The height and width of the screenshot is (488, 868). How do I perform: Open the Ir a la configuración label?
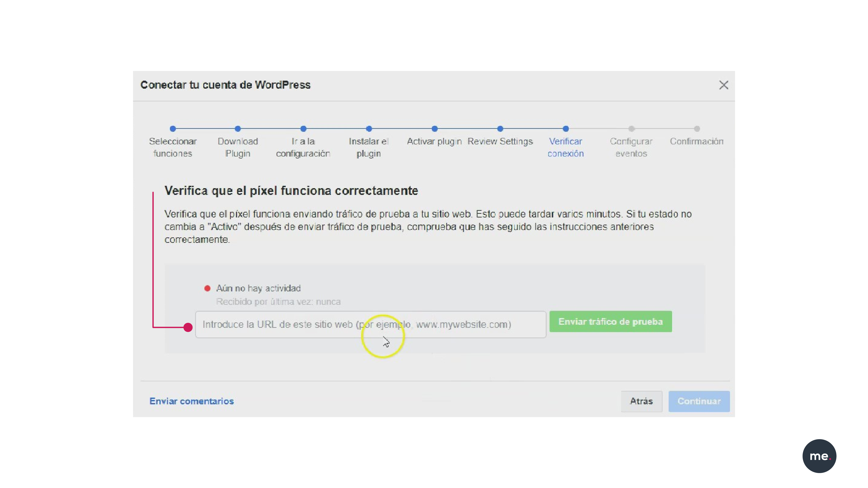[x=303, y=147]
